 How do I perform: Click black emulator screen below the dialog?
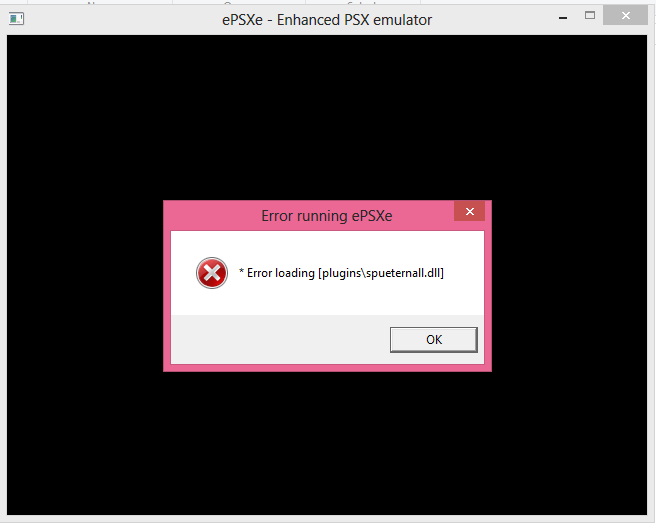tap(327, 443)
